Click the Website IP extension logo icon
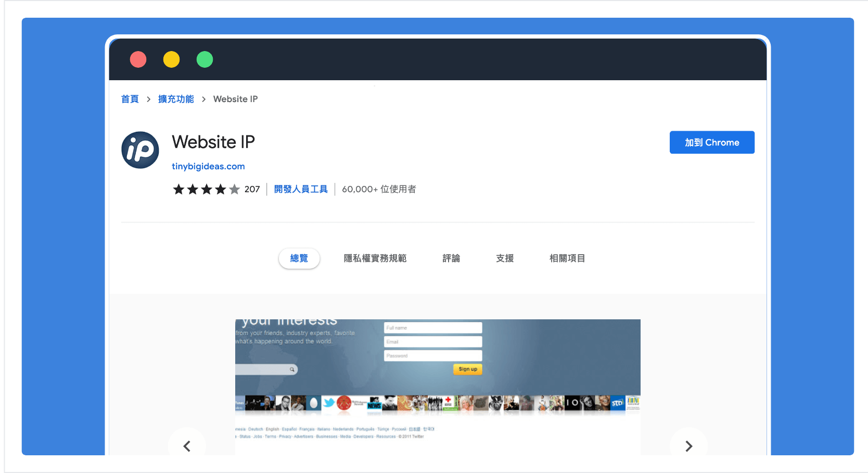Image resolution: width=868 pixels, height=473 pixels. (x=139, y=150)
